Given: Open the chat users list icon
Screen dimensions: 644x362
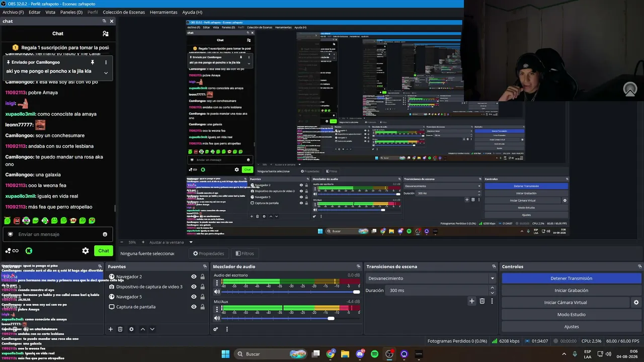Looking at the screenshot, I should click(105, 34).
